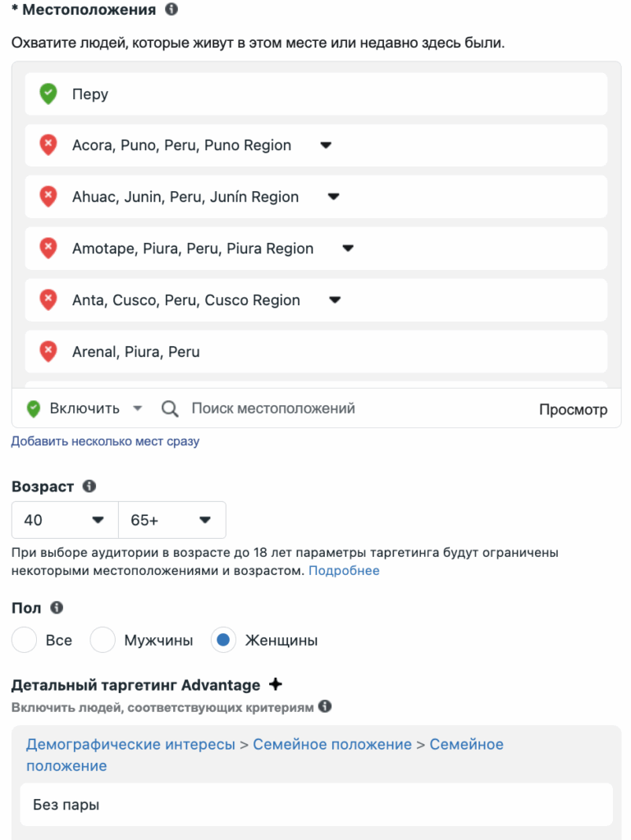Select the Все gender radio button

(x=24, y=640)
